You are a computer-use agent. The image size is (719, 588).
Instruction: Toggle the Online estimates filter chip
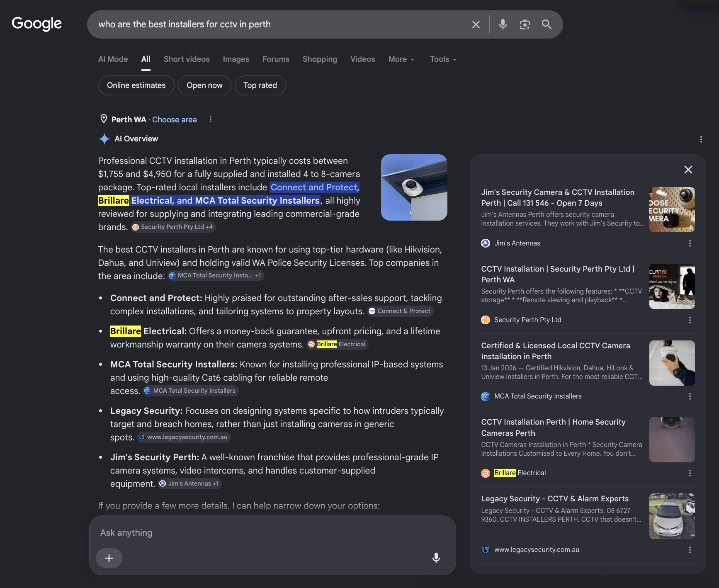click(136, 85)
